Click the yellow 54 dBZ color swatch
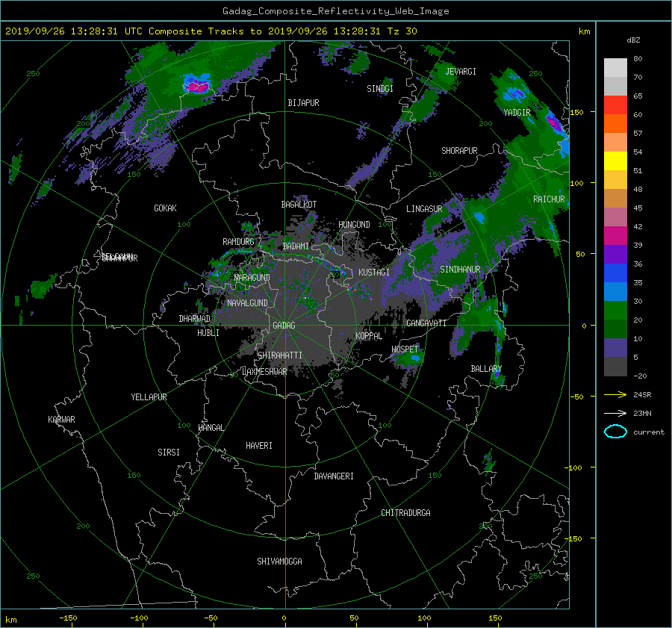Viewport: 672px width, 628px height. point(615,161)
